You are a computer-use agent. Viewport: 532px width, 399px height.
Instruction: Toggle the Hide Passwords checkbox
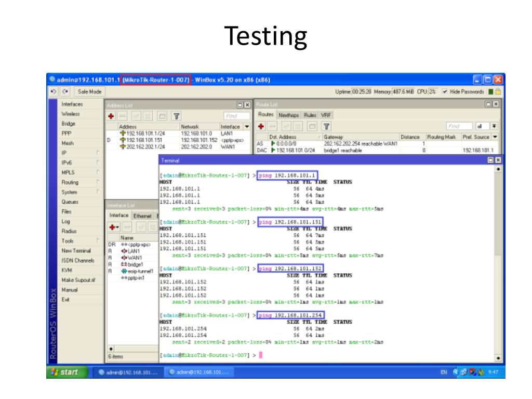pos(445,91)
